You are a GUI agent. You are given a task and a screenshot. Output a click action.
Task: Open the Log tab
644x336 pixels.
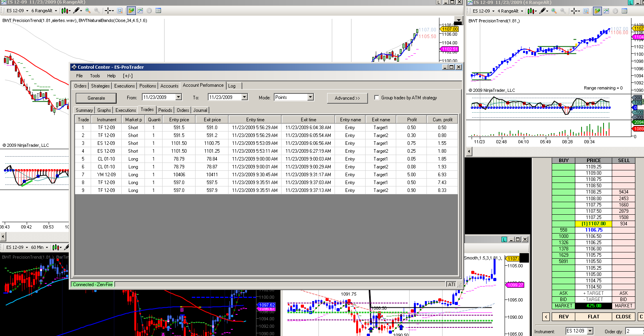(x=232, y=86)
